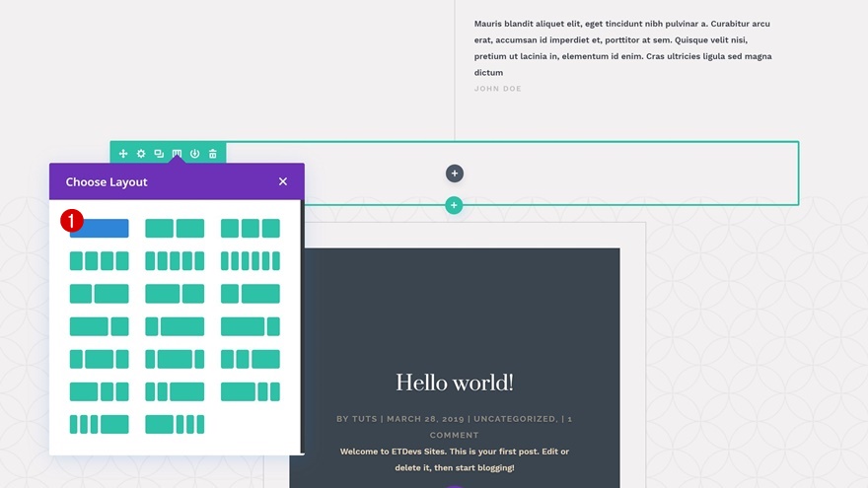Click the save row to library icon

pyautogui.click(x=195, y=153)
